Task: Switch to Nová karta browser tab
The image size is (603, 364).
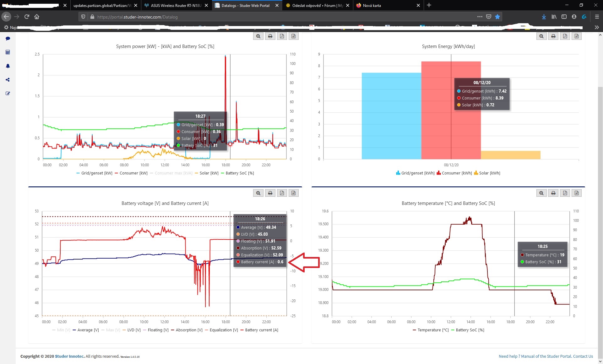Action: (x=372, y=6)
